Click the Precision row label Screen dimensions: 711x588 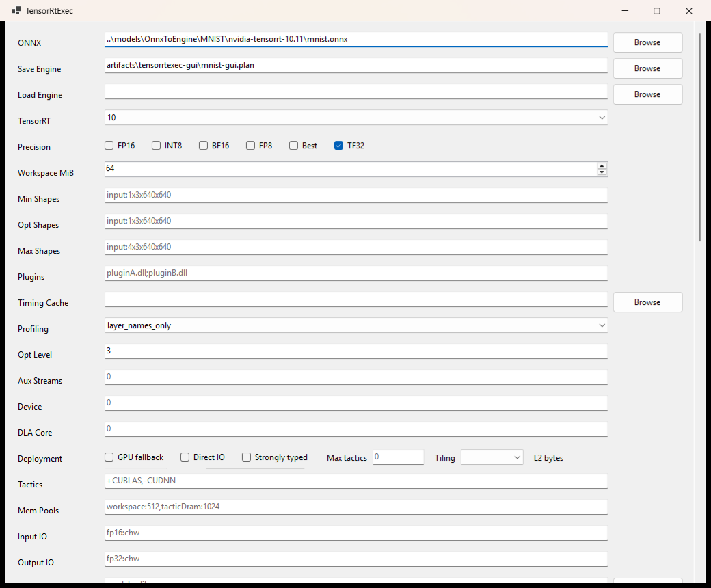34,147
